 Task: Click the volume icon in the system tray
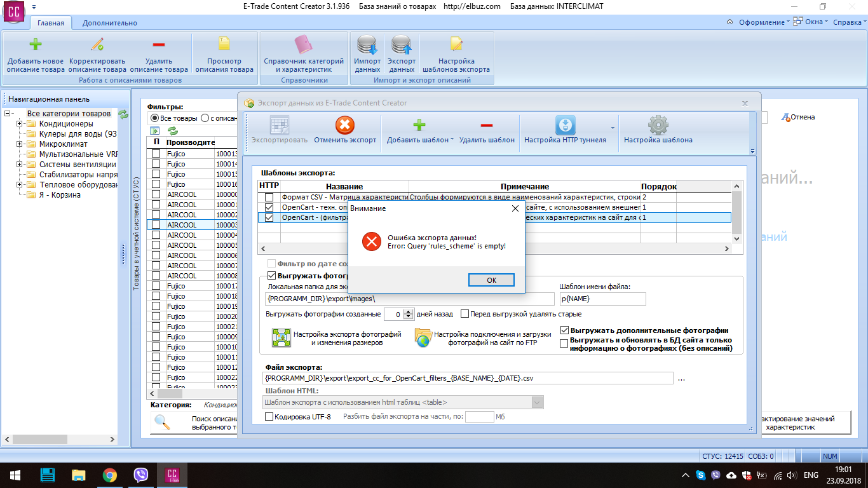792,475
